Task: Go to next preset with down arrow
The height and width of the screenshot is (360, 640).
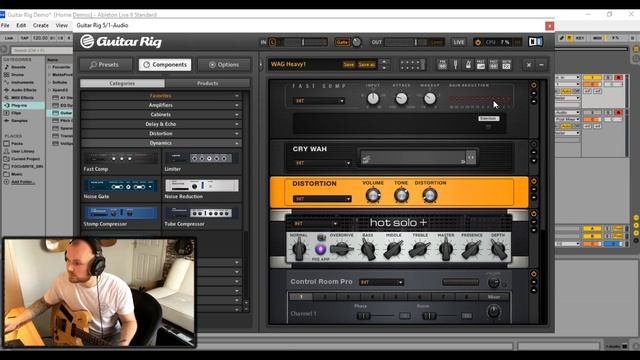Action: pyautogui.click(x=384, y=67)
